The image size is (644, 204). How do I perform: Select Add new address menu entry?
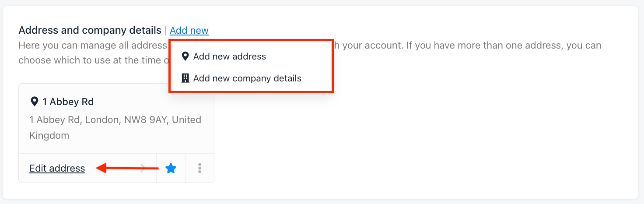[x=230, y=56]
